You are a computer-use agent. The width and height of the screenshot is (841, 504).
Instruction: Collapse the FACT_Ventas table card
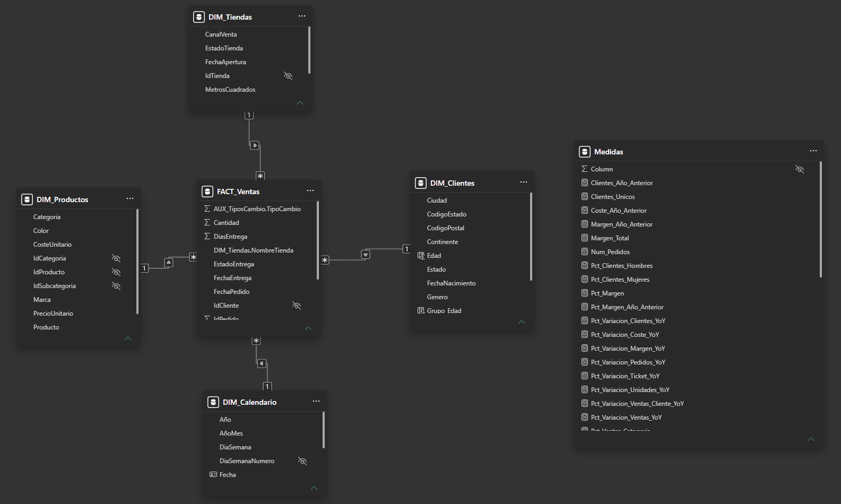(x=308, y=328)
